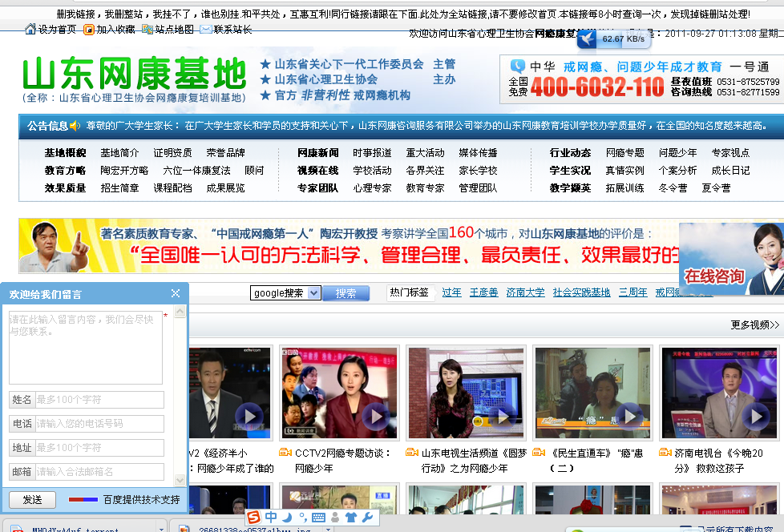Click the 公告信息 speaker icon
Screen dimensions: 784x532
pos(75,126)
